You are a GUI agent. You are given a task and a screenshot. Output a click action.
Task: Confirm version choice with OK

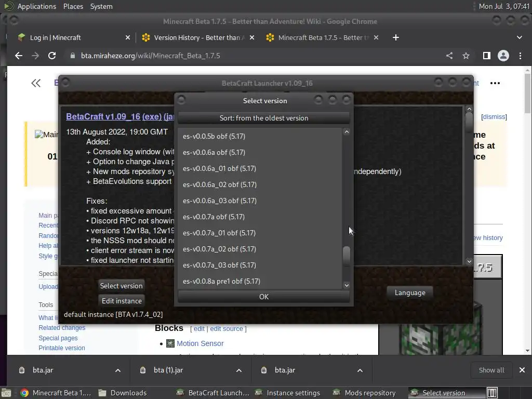click(263, 297)
